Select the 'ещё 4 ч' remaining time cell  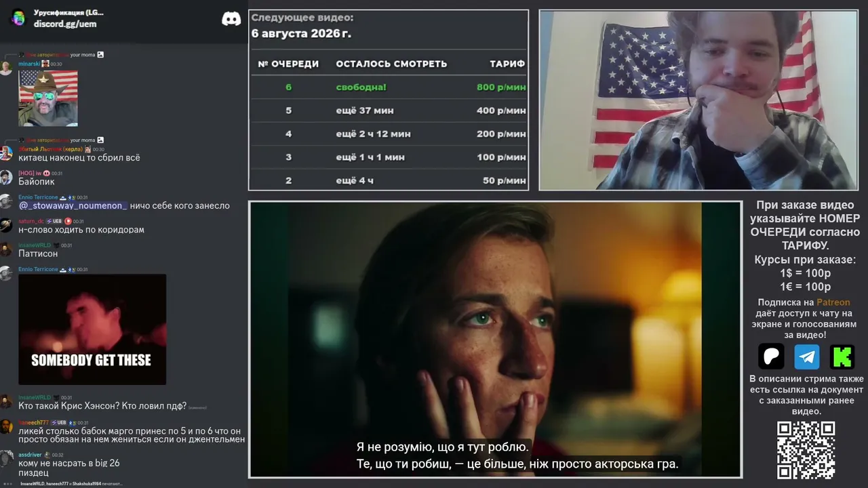pos(355,181)
